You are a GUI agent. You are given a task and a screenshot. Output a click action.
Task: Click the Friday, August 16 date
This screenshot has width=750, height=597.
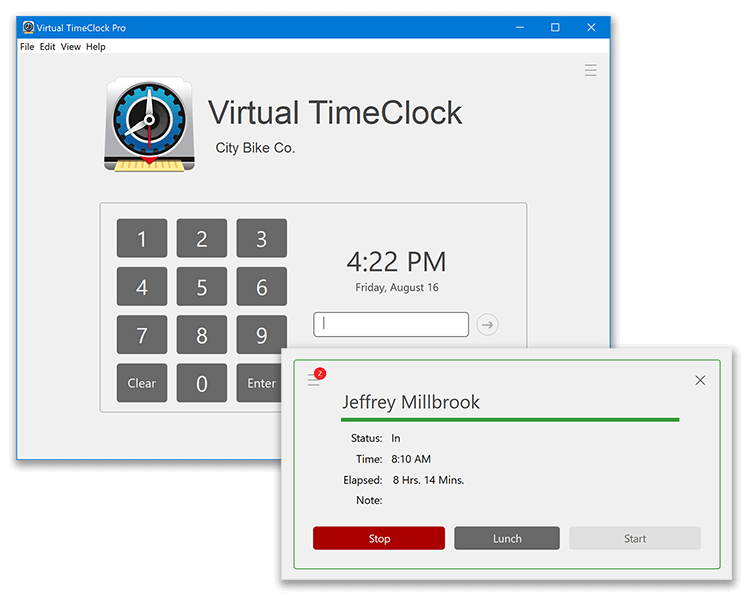point(397,287)
